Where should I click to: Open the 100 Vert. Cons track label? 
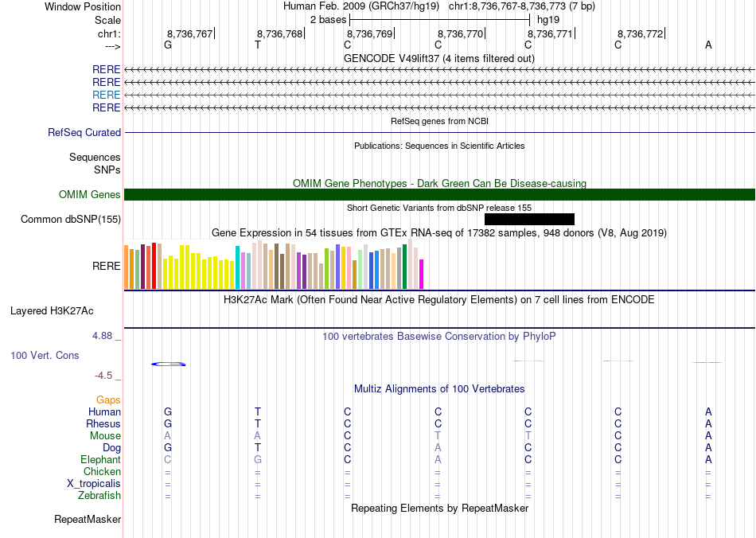point(45,356)
